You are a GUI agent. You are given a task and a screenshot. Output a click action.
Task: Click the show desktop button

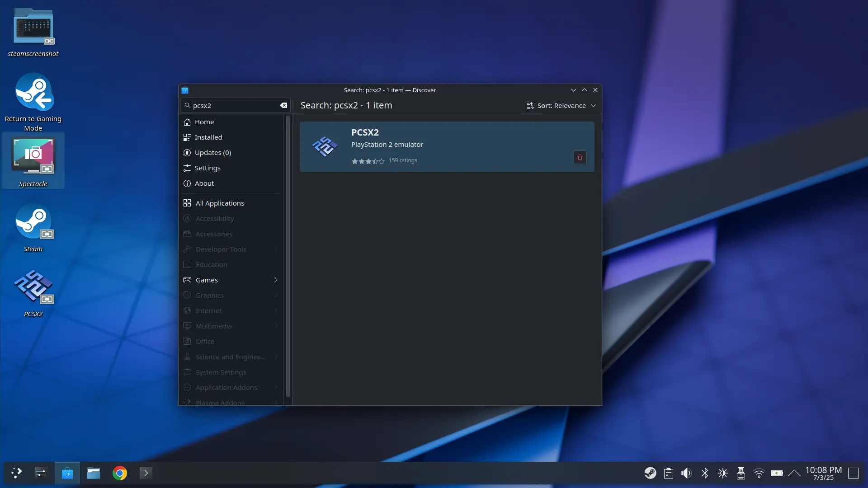854,473
